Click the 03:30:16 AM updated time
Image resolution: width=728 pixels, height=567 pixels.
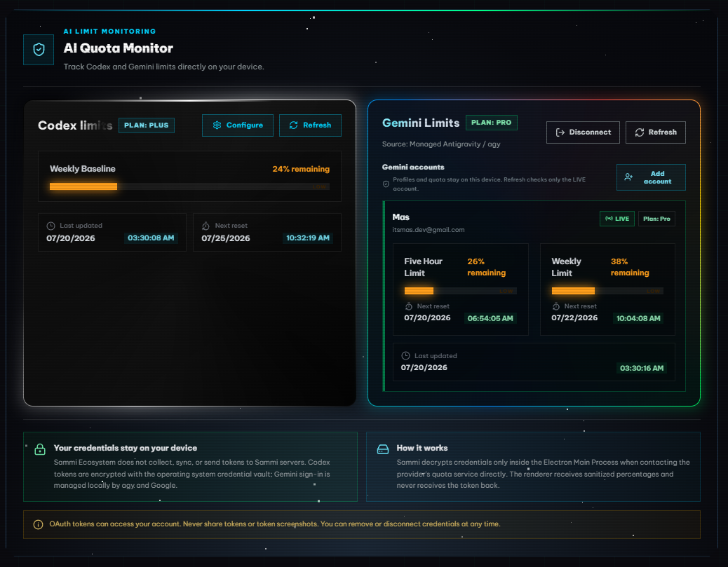pos(642,368)
